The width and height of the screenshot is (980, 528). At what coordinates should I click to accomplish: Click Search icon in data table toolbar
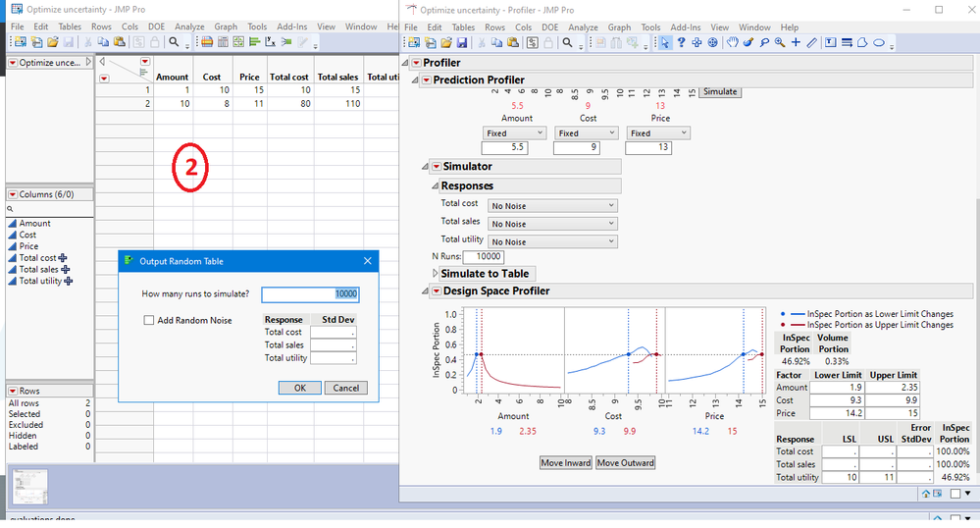(174, 42)
